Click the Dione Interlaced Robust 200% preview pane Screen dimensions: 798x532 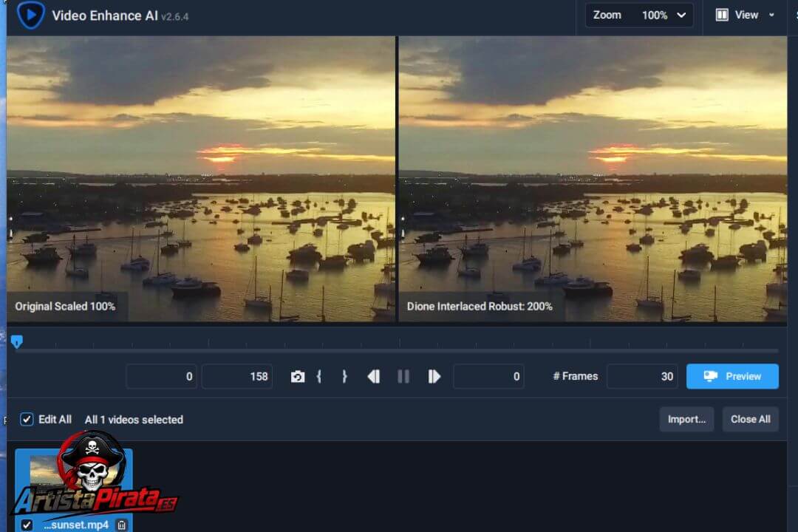pyautogui.click(x=593, y=180)
